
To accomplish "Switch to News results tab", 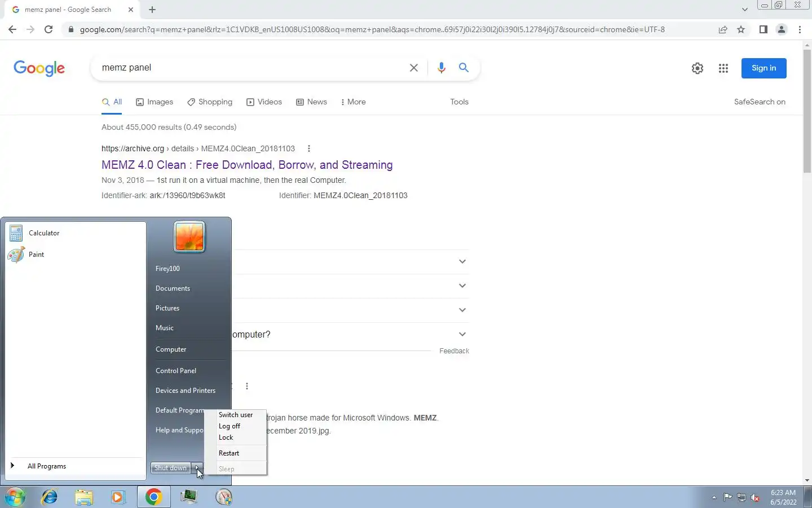I will click(311, 102).
